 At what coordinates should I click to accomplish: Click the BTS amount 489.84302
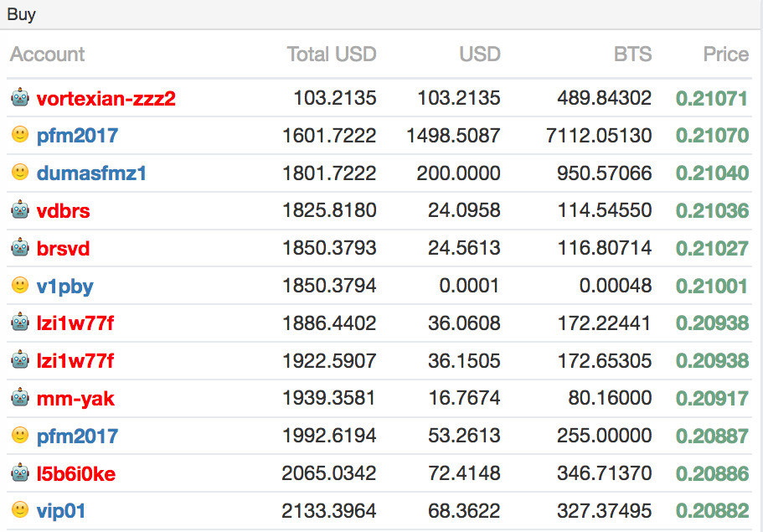point(605,98)
